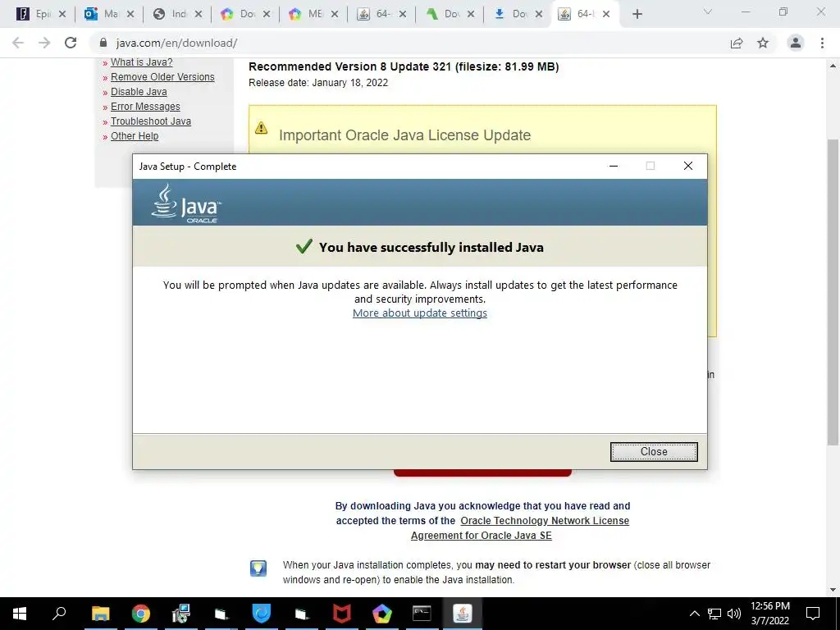Open the Command Prompt taskbar icon
This screenshot has width=840, height=630.
422,614
